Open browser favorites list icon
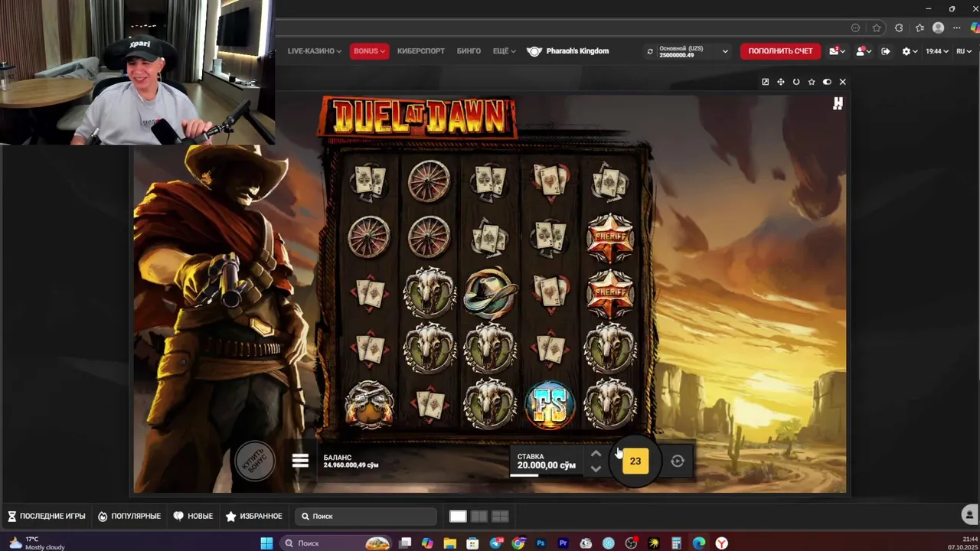The image size is (980, 551). click(920, 28)
